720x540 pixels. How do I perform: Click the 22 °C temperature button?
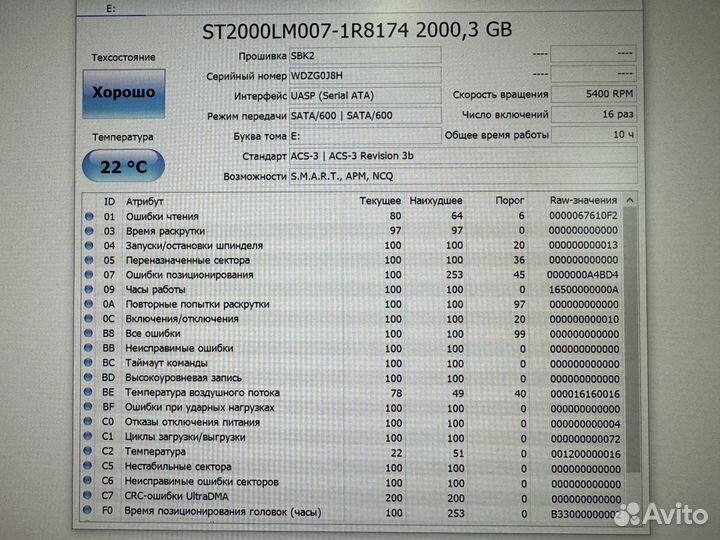tap(124, 166)
